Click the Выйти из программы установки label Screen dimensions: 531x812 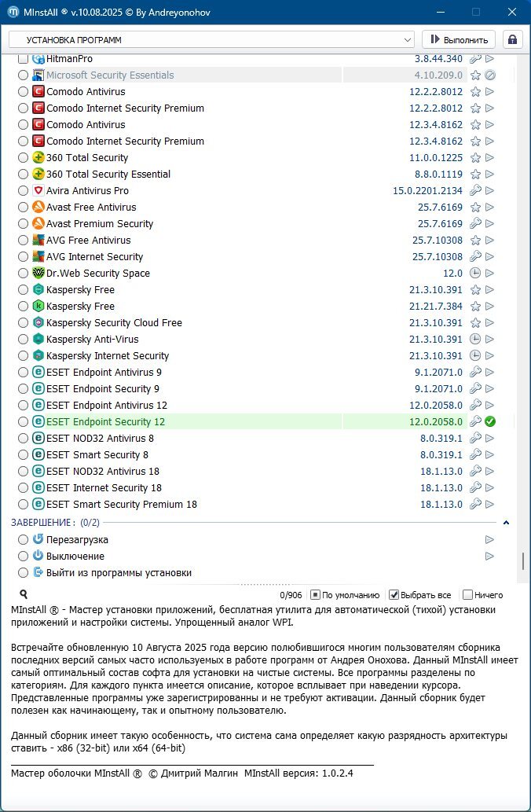tap(119, 573)
